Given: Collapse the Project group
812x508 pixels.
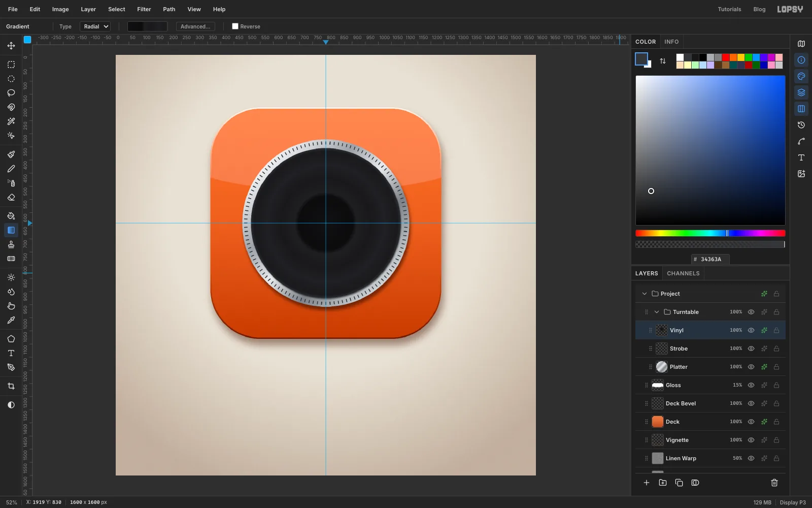Looking at the screenshot, I should pos(645,294).
